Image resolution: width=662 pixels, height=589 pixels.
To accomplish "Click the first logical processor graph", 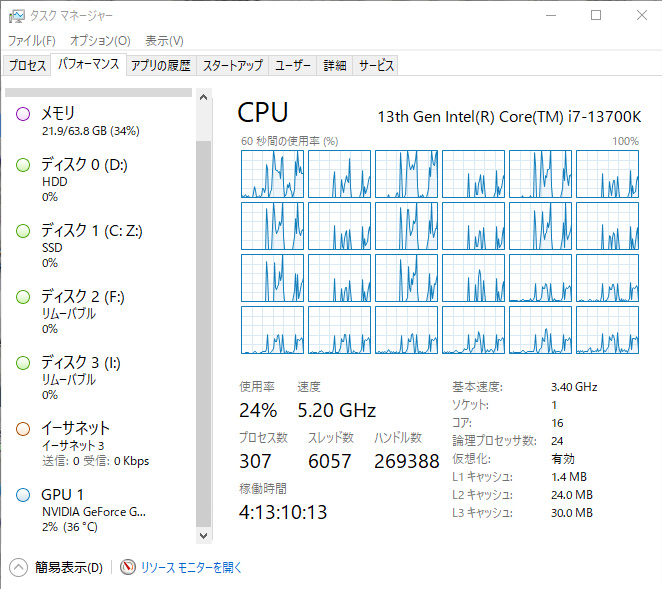I will [272, 174].
